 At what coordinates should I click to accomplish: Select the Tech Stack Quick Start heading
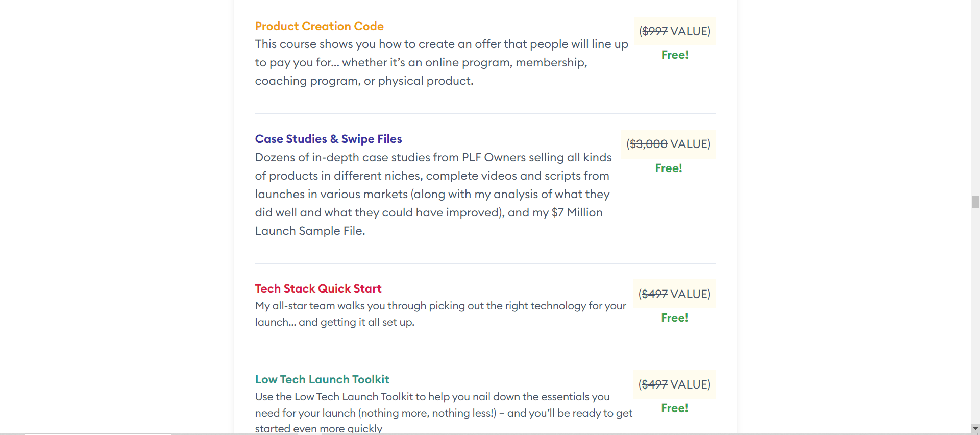pyautogui.click(x=318, y=288)
